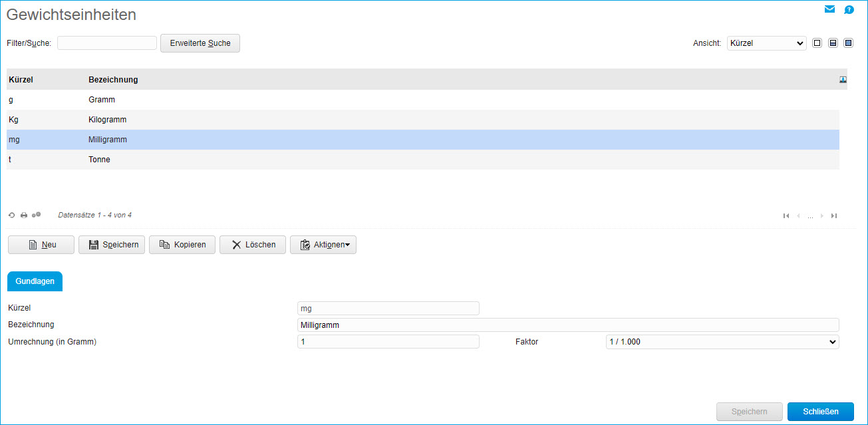Select the Tonne row
Screen dimensions: 868x425
coord(423,160)
